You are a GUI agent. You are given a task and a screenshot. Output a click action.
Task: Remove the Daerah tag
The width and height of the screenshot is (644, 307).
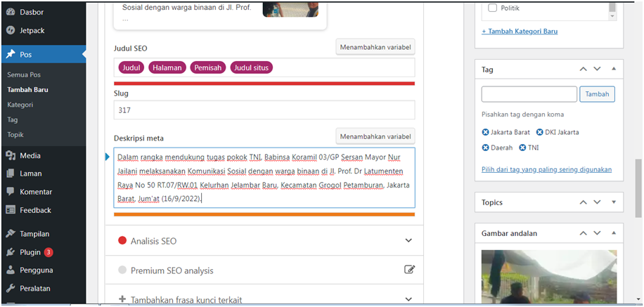pyautogui.click(x=485, y=148)
